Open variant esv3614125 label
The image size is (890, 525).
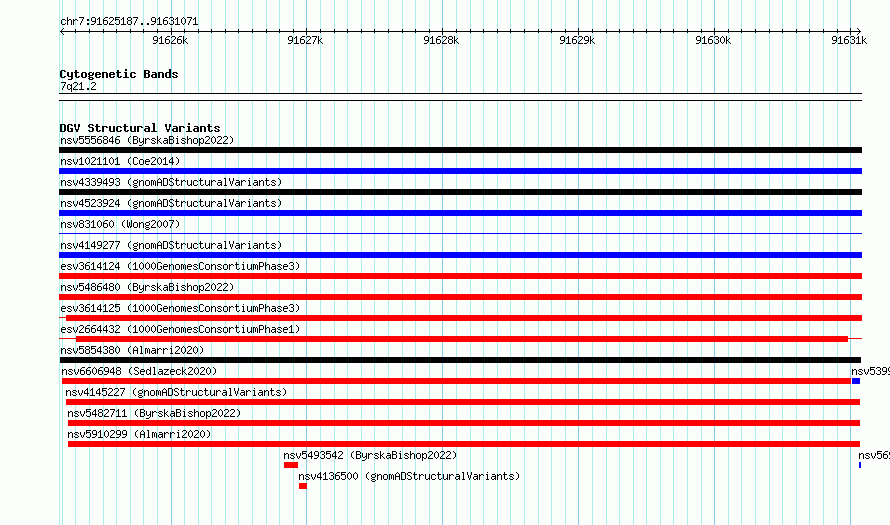click(x=180, y=308)
